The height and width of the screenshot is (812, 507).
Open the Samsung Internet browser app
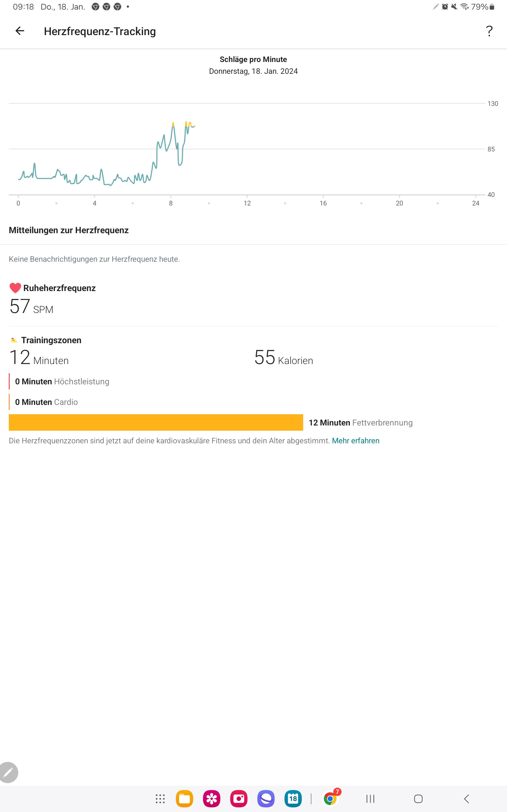tap(266, 799)
